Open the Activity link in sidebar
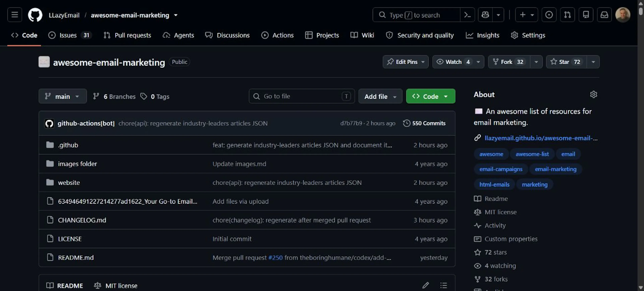Image resolution: width=644 pixels, height=291 pixels. click(x=490, y=226)
